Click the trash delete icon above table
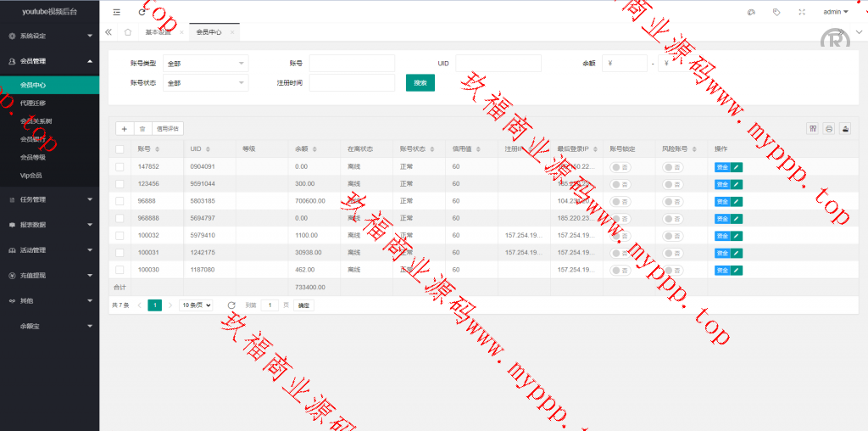 click(142, 129)
